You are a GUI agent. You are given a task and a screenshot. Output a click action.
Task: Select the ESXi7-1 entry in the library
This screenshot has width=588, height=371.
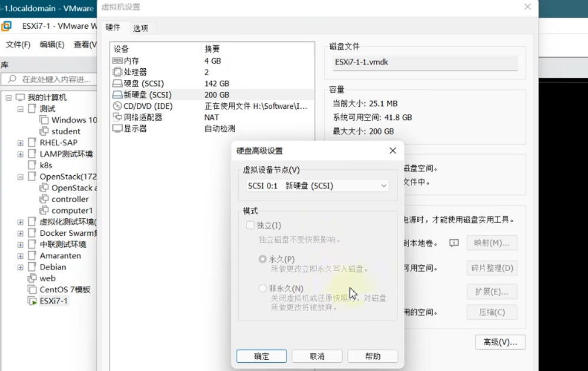[54, 301]
